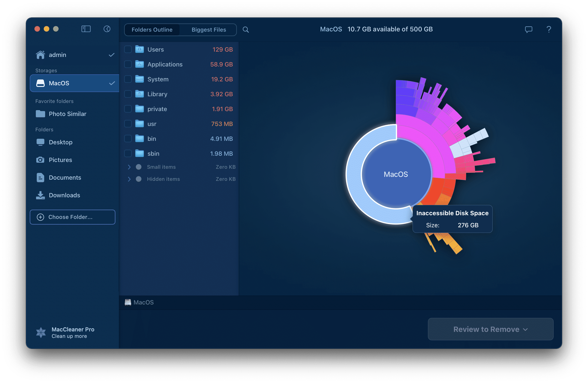Click the System folder icon
Screen dimensions: 588x383
(x=140, y=79)
